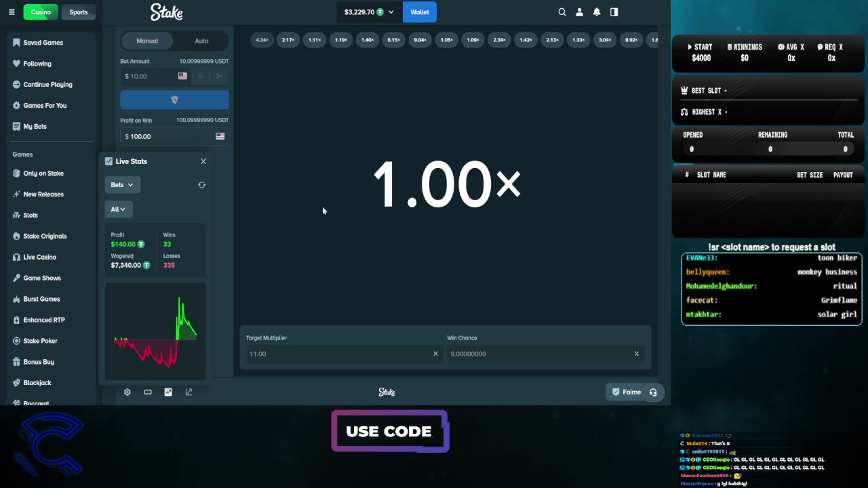868x488 pixels.
Task: Select the Sports tab
Action: [x=79, y=12]
